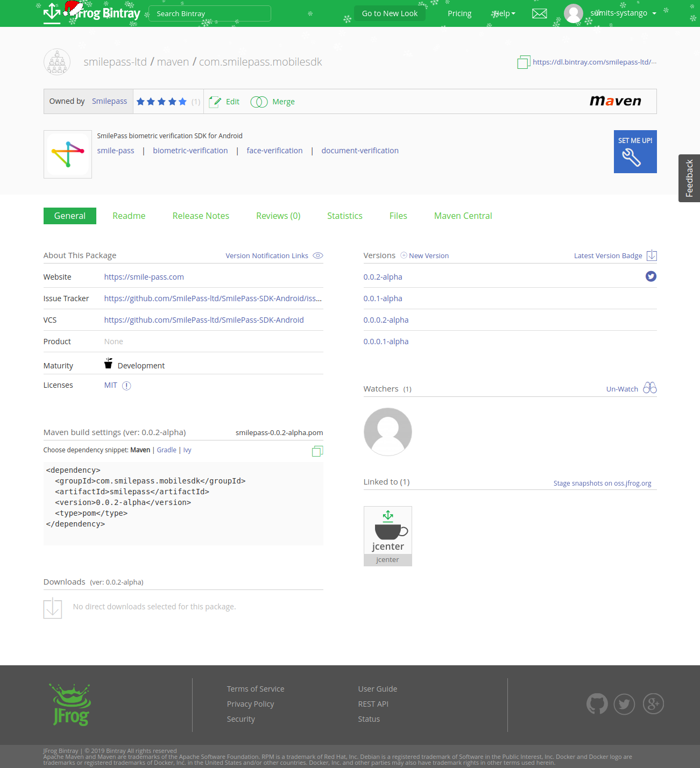Screen dimensions: 700x768
Task: Click the smile-pass tag
Action: tap(116, 151)
